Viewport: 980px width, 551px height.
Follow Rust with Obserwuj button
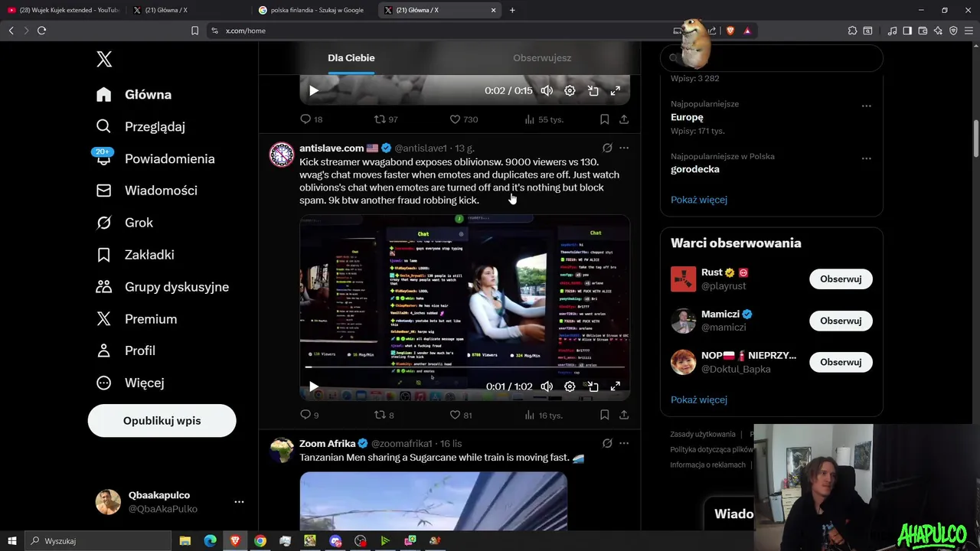click(x=841, y=279)
